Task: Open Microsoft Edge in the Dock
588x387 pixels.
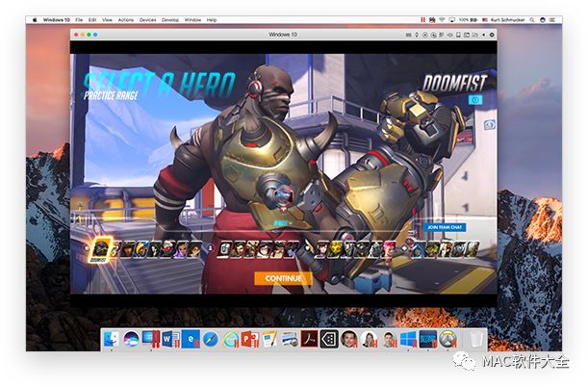Action: pos(191,339)
